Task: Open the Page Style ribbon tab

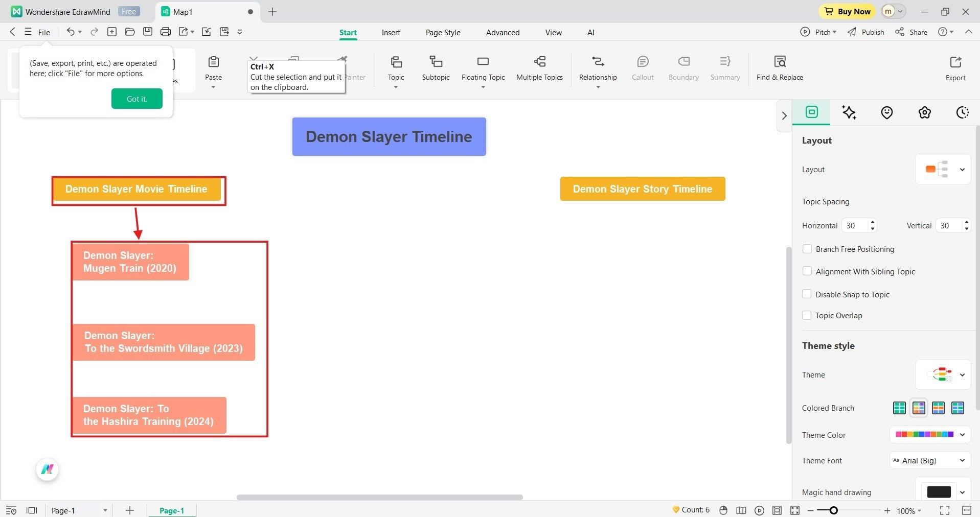Action: [x=443, y=32]
